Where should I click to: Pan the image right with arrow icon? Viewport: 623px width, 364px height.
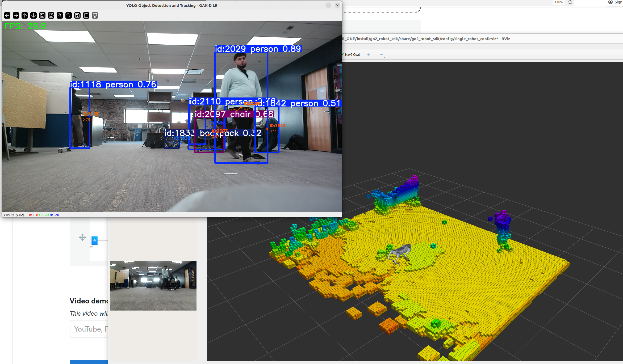(x=16, y=15)
